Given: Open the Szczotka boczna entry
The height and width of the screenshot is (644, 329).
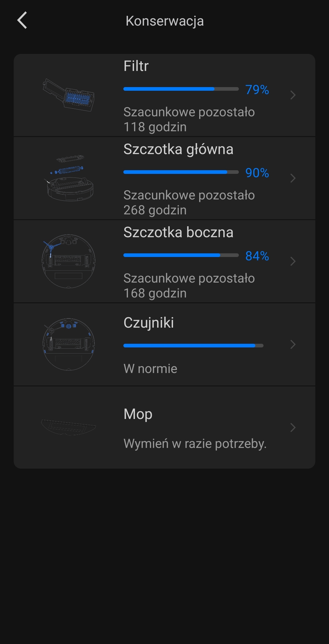Looking at the screenshot, I should [178, 232].
